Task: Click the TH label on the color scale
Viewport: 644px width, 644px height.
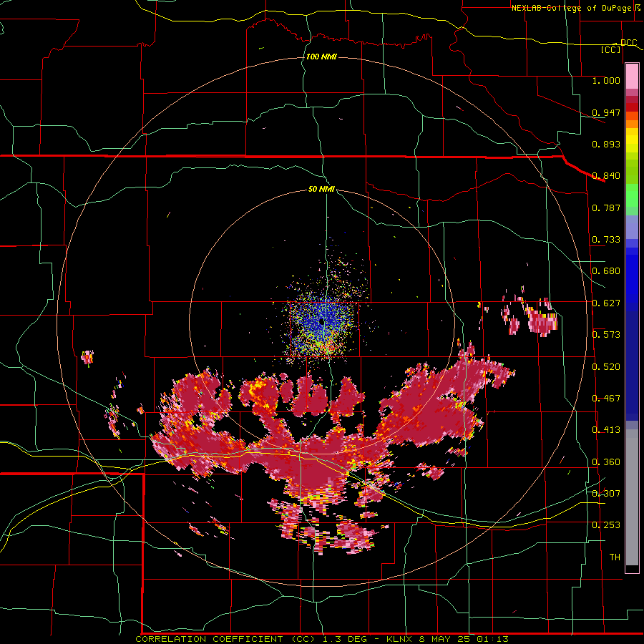Action: point(615,557)
